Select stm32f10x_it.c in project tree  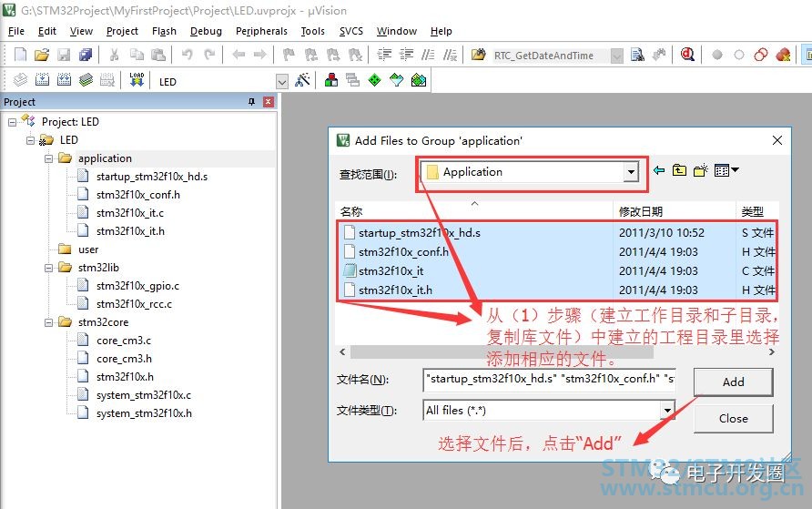click(130, 213)
